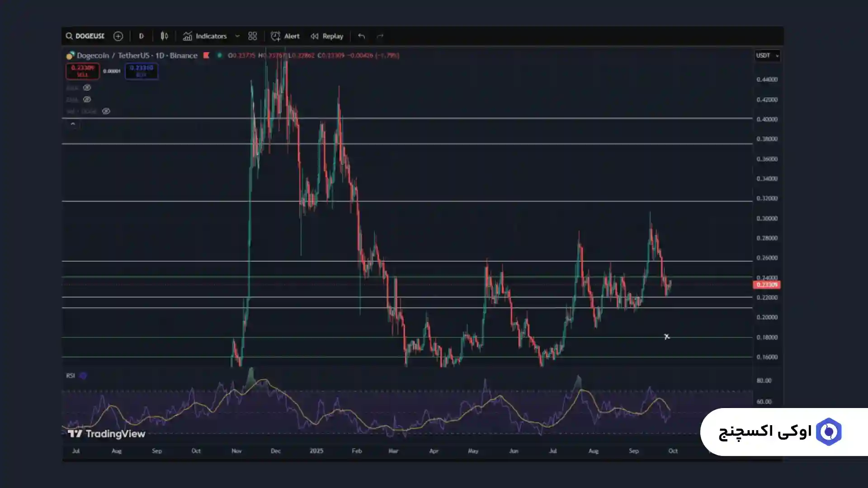
Task: Open the candlestick chart style selector
Action: click(x=164, y=36)
